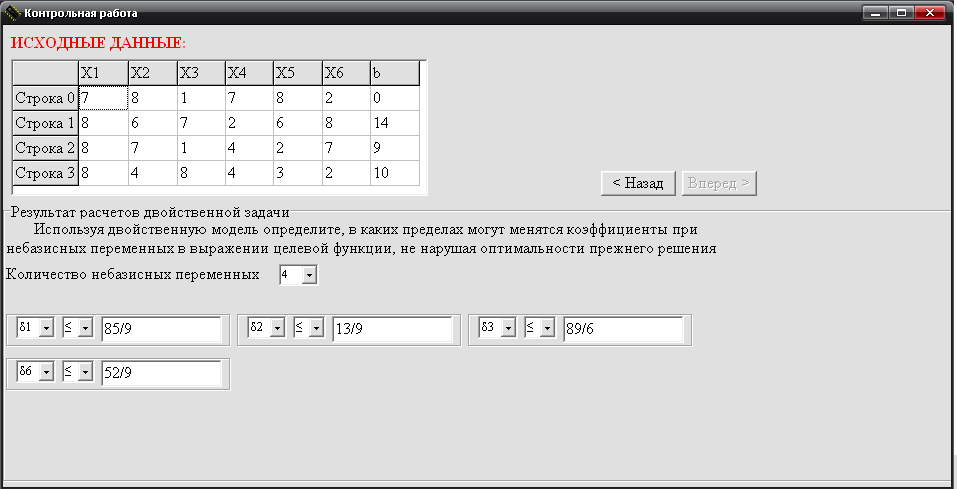
Task: Open the inequality sign dropdown beside δ1
Action: [x=85, y=328]
